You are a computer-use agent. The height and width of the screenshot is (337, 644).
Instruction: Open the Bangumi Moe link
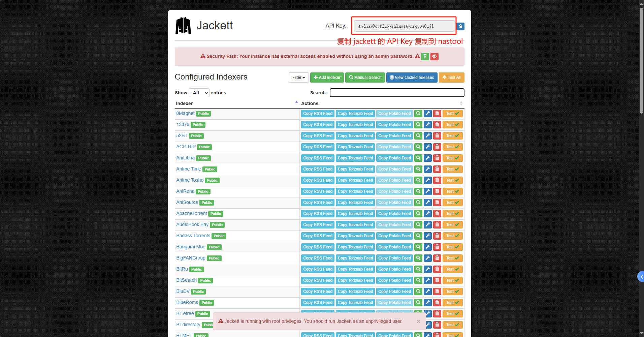(191, 247)
